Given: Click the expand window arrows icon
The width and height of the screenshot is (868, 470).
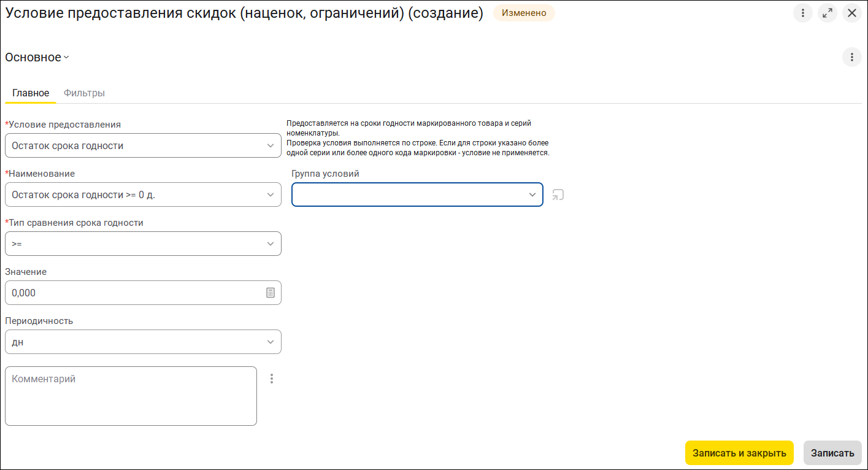Looking at the screenshot, I should click(828, 13).
